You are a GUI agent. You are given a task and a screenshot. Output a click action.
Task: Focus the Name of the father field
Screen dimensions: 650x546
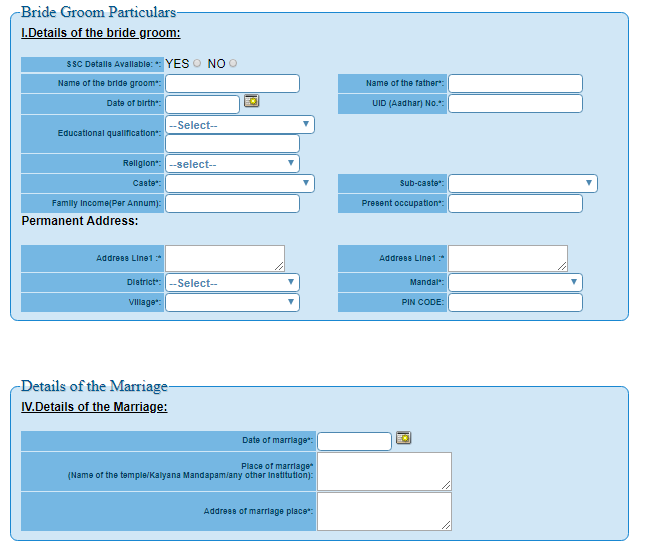point(515,84)
